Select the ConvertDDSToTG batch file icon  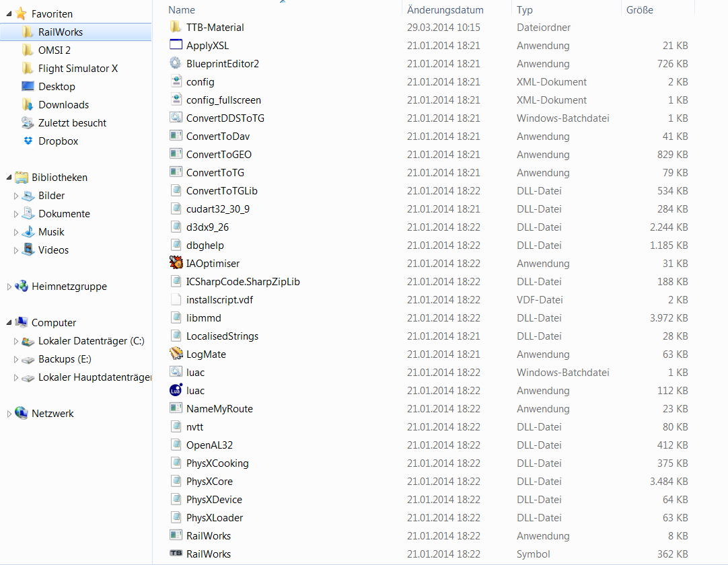tap(176, 118)
